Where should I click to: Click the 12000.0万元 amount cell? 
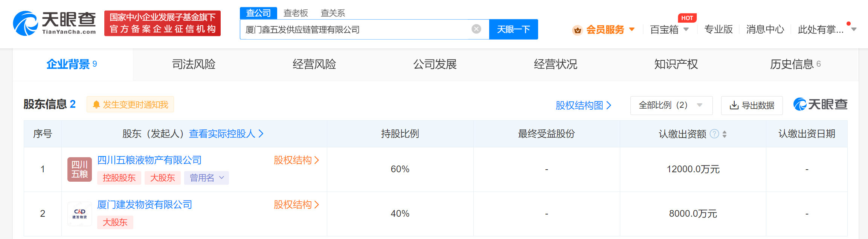pyautogui.click(x=693, y=169)
